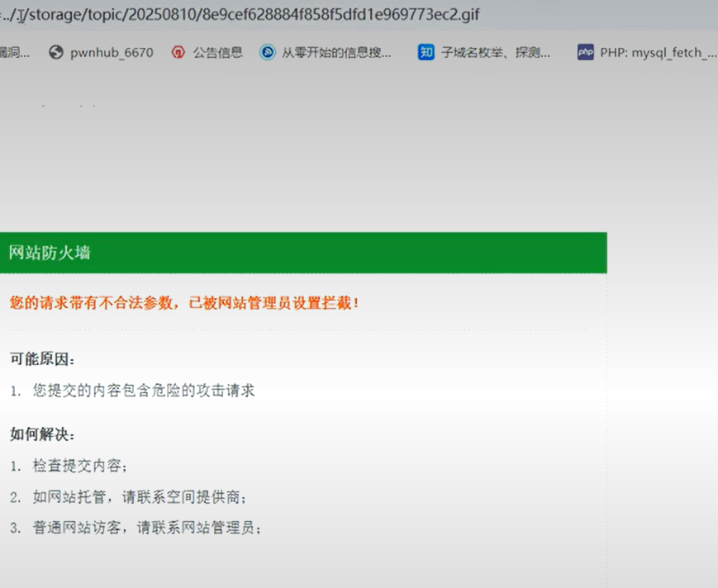Screen dimensions: 718x588
Task: Click the red icon beside 公告信息
Action: point(178,53)
